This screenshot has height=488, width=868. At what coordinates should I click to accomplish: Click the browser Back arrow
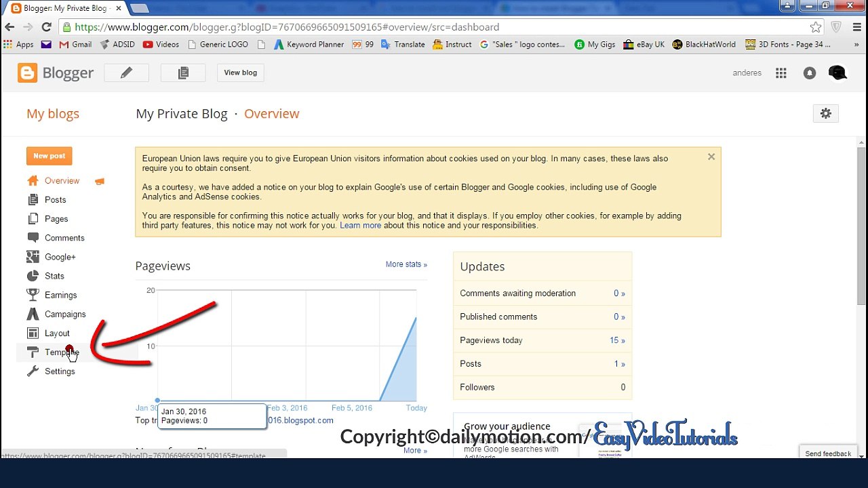(9, 27)
